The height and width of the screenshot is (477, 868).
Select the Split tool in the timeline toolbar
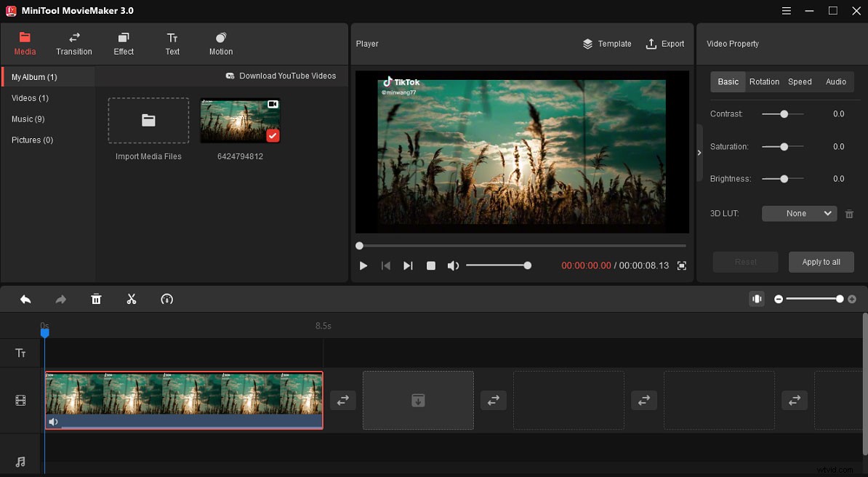coord(132,299)
